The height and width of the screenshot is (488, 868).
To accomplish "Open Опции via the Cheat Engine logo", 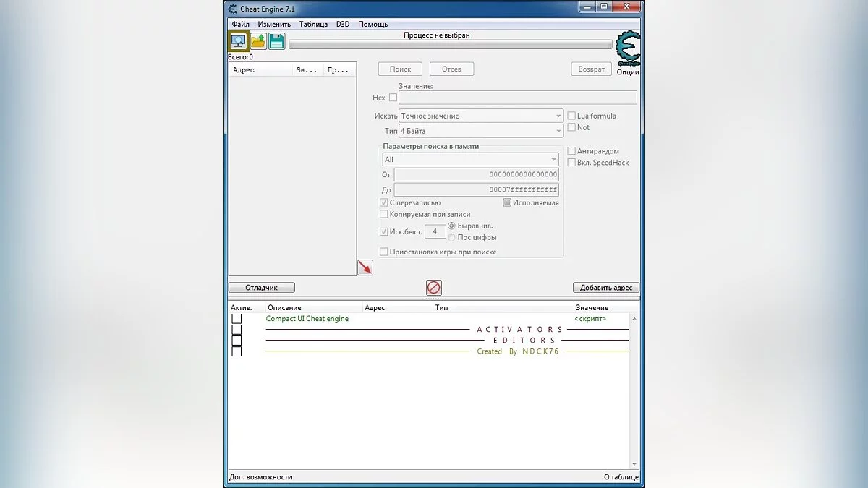I will pyautogui.click(x=627, y=49).
